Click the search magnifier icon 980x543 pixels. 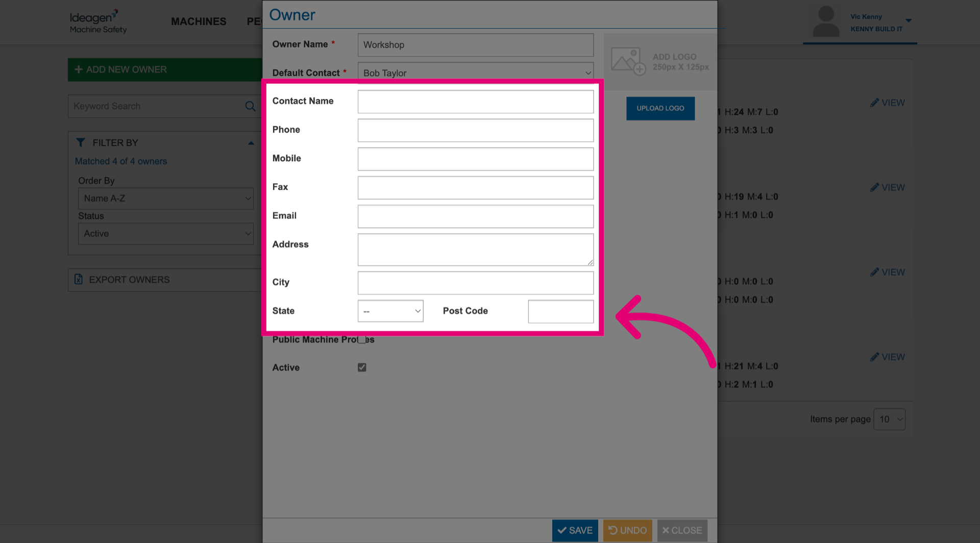pos(250,106)
